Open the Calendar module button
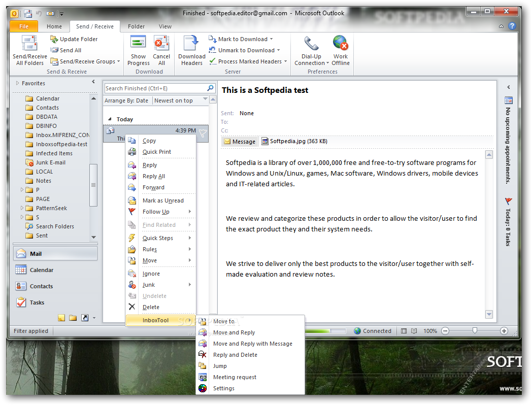 point(55,270)
